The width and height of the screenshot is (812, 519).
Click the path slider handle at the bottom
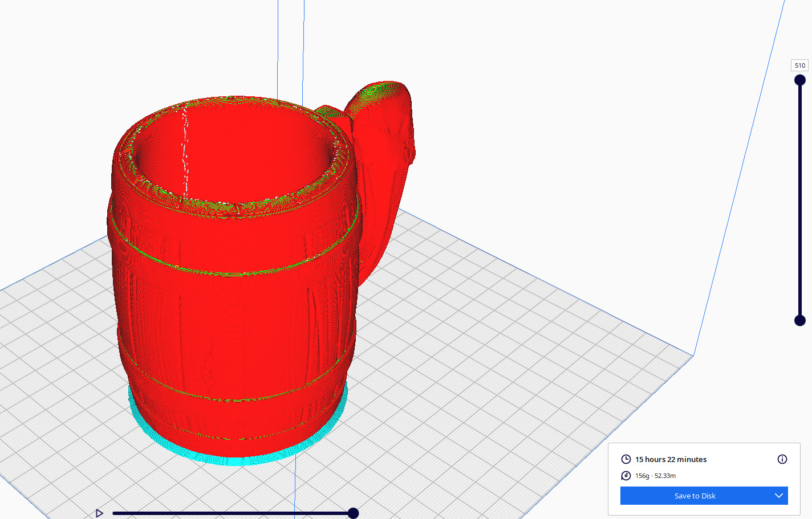pyautogui.click(x=354, y=513)
